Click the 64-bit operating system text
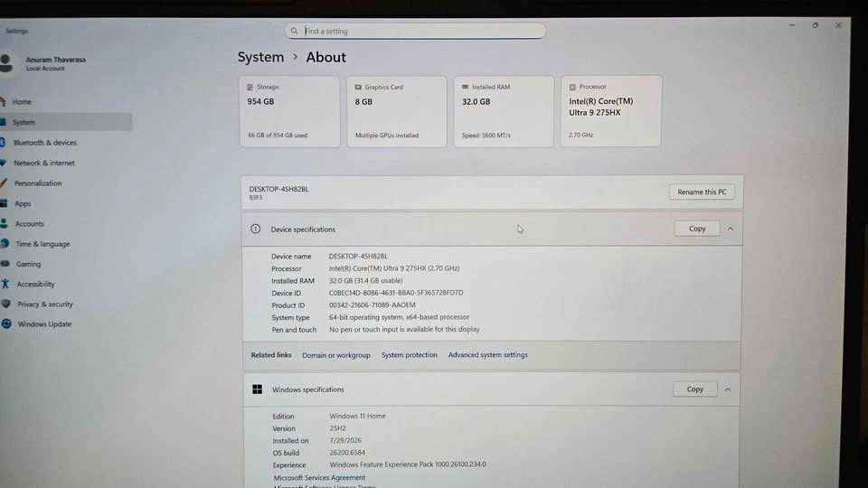The image size is (868, 488). pos(399,317)
